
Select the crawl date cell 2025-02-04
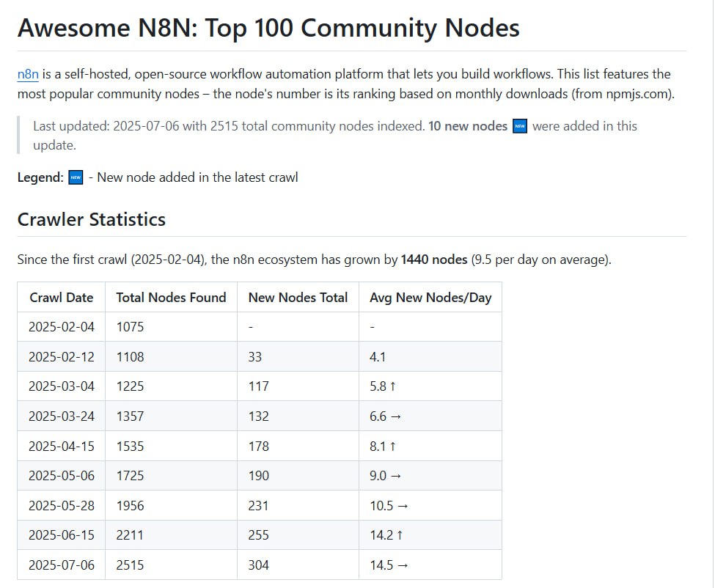click(x=62, y=327)
